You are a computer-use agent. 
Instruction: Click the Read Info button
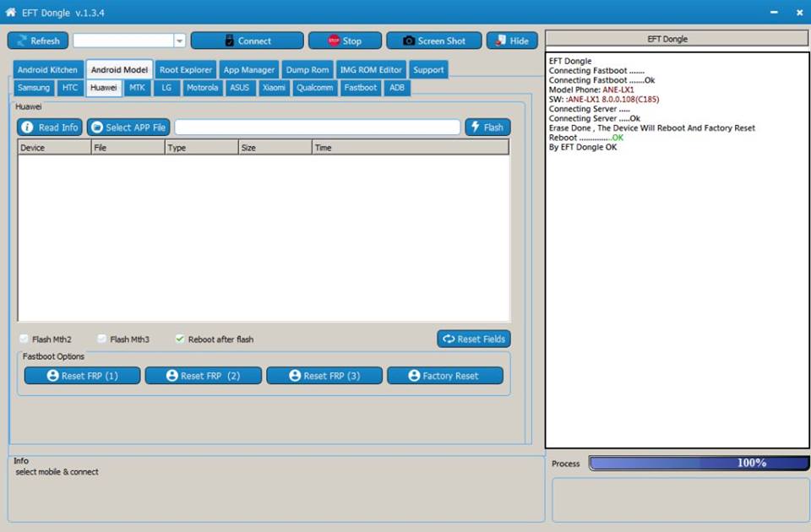pyautogui.click(x=50, y=128)
